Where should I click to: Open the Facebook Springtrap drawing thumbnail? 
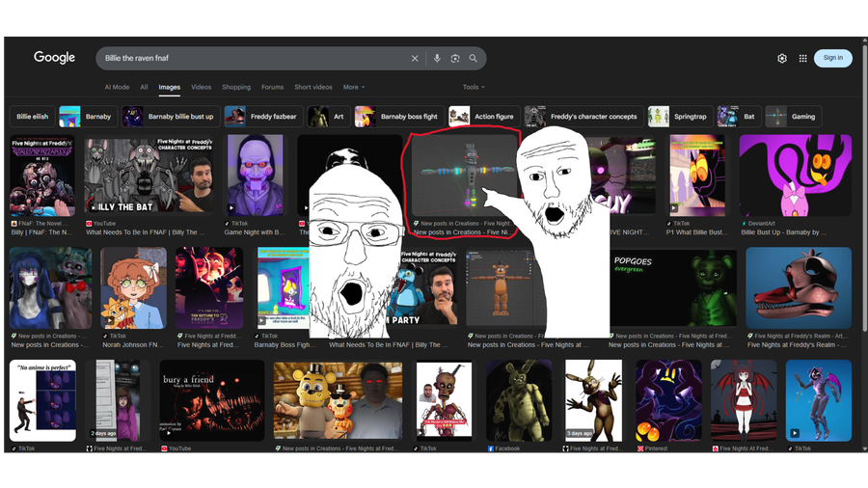[519, 400]
